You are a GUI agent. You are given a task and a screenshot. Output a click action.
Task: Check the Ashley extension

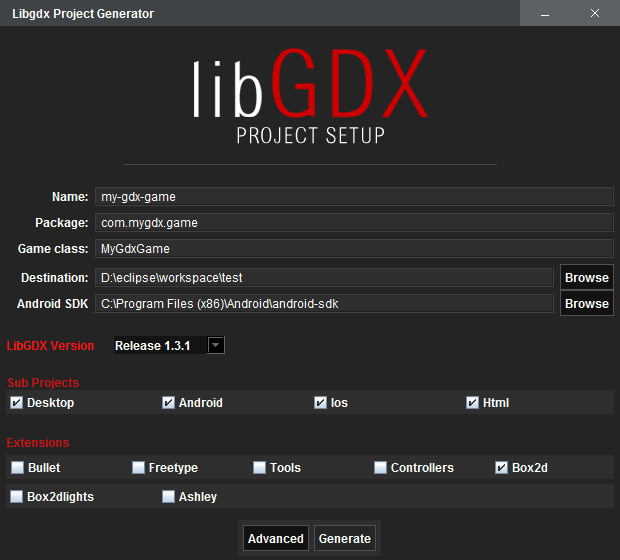pyautogui.click(x=168, y=496)
